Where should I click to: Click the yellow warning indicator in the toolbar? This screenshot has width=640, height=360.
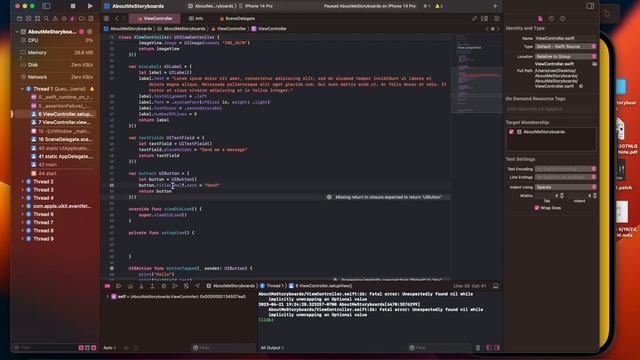click(439, 6)
